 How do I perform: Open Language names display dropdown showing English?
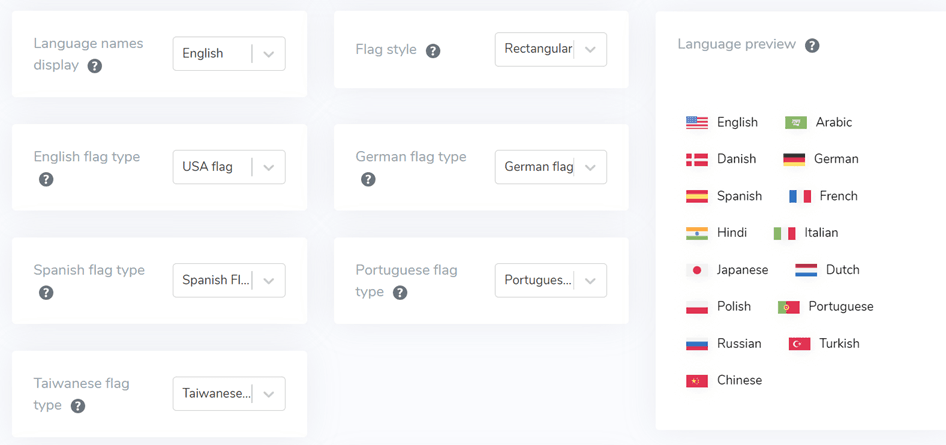(x=229, y=54)
